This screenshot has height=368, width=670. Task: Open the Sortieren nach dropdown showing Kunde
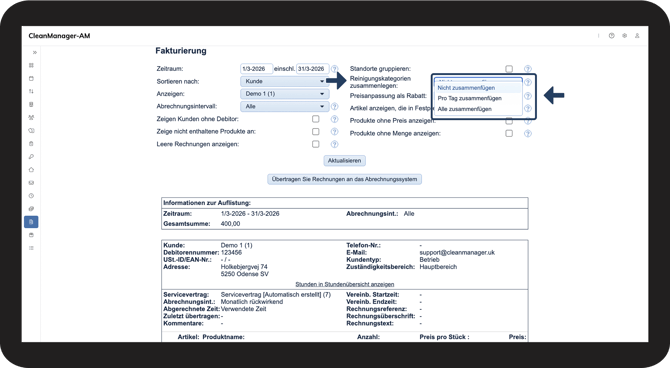[285, 81]
